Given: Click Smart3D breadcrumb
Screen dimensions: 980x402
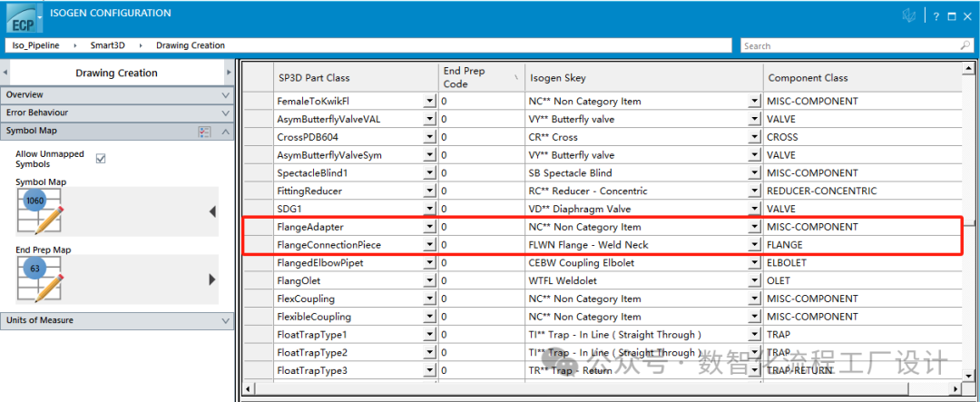Looking at the screenshot, I should tap(108, 45).
